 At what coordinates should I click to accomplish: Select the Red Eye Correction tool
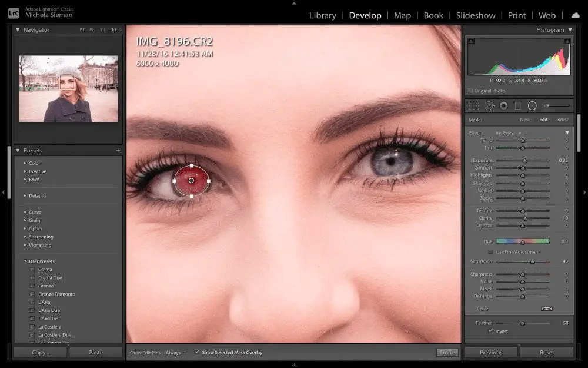click(x=504, y=106)
